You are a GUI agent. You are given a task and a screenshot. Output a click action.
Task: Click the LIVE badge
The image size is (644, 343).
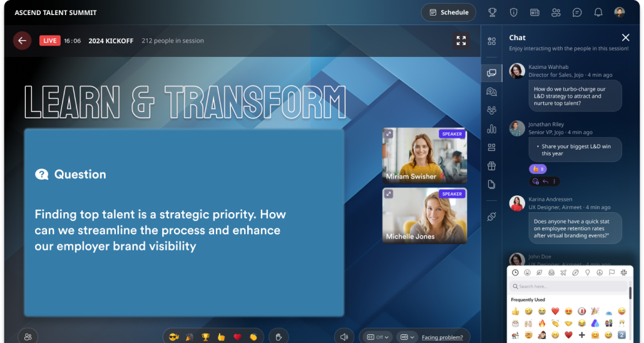coord(49,41)
